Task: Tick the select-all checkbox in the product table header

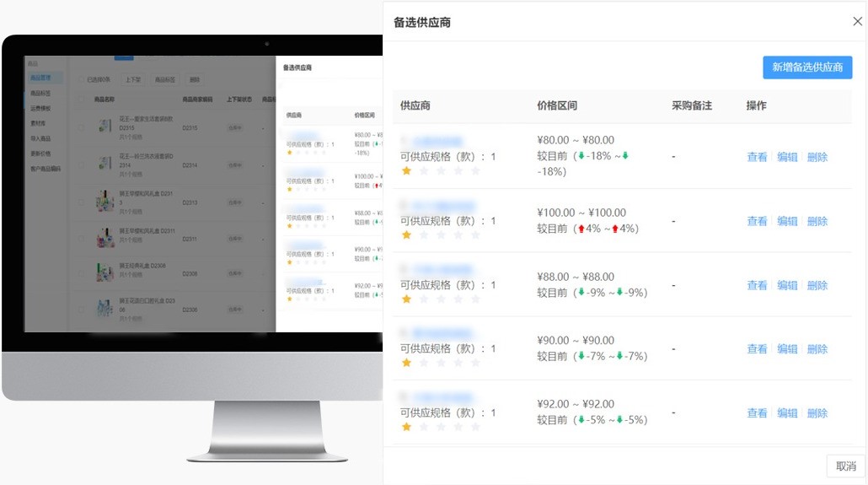Action: click(x=81, y=99)
